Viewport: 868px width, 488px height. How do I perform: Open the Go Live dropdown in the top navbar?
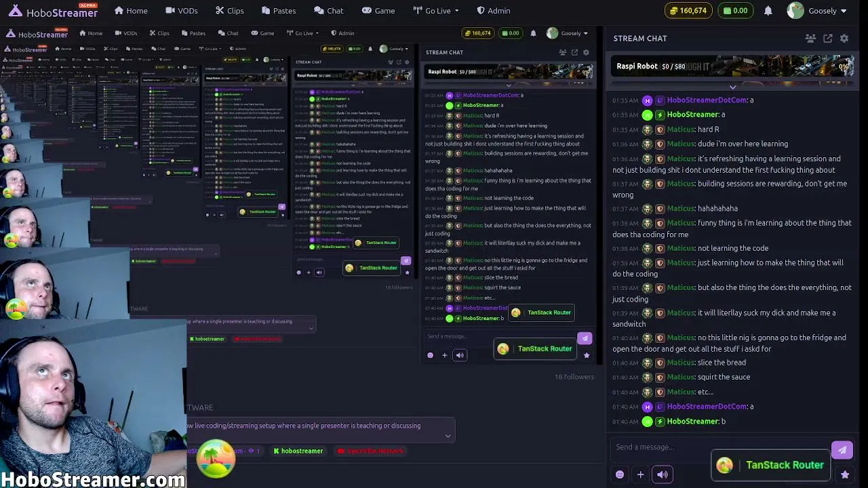(x=436, y=11)
